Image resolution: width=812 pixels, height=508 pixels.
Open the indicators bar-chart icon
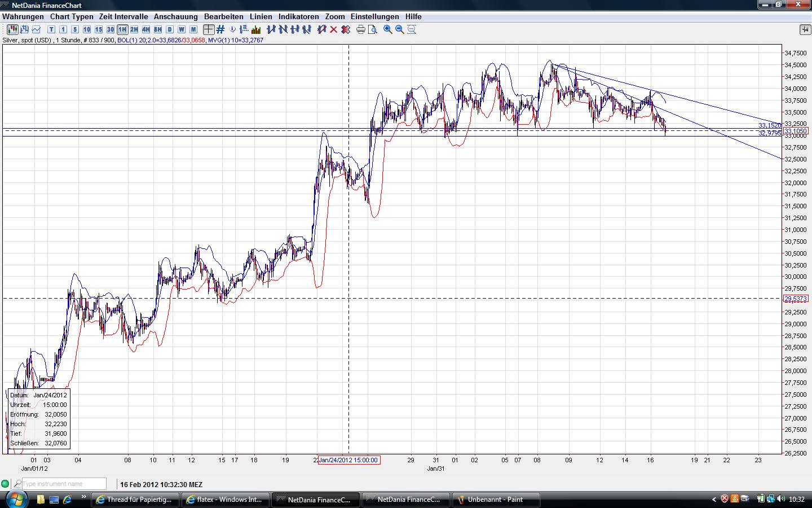pos(256,29)
